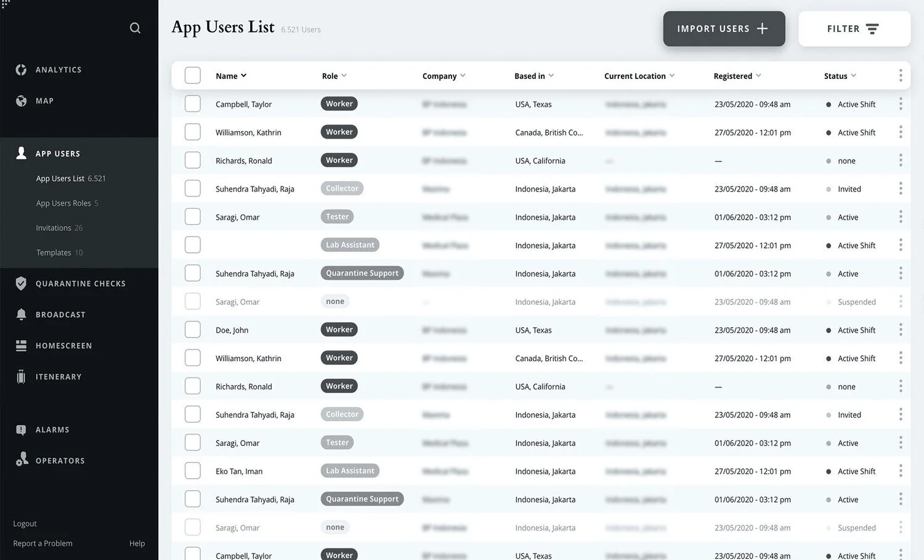Screen dimensions: 924x560
Task: Open three-dot menu for Doe, John
Action: (x=901, y=330)
